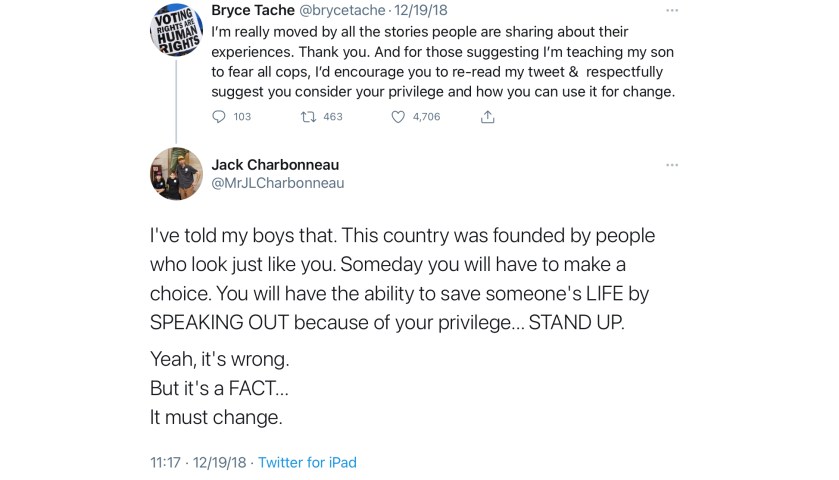The image size is (839, 480).
Task: Go to the @MrJLCharbonneau handle
Action: click(x=277, y=183)
